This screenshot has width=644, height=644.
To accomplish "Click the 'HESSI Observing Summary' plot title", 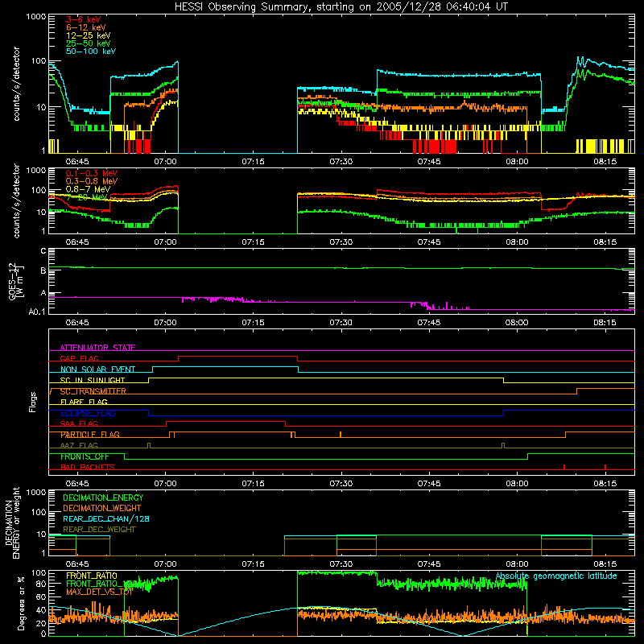I will coord(341,7).
